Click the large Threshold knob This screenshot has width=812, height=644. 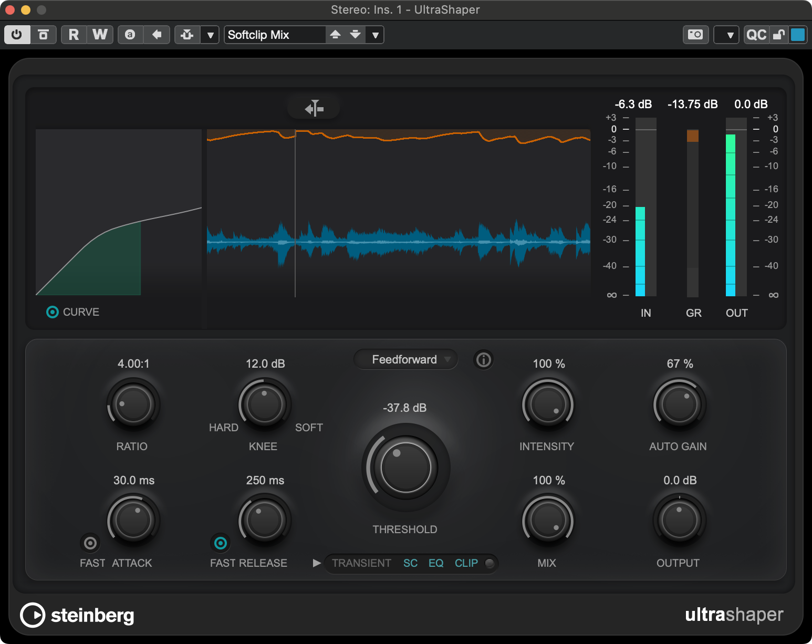405,467
